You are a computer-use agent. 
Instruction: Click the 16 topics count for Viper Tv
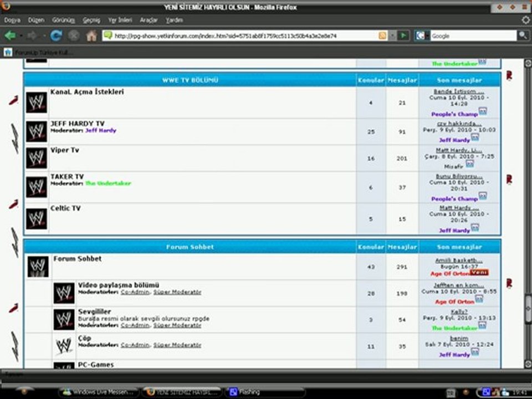pyautogui.click(x=371, y=158)
